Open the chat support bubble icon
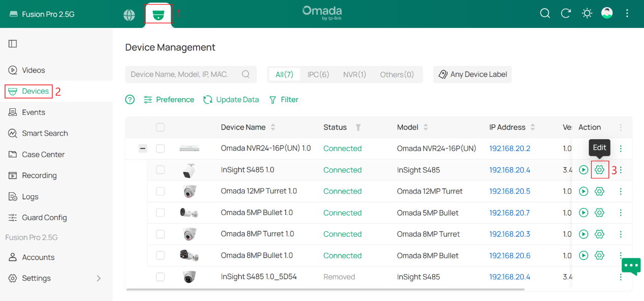Image resolution: width=644 pixels, height=301 pixels. pyautogui.click(x=631, y=266)
